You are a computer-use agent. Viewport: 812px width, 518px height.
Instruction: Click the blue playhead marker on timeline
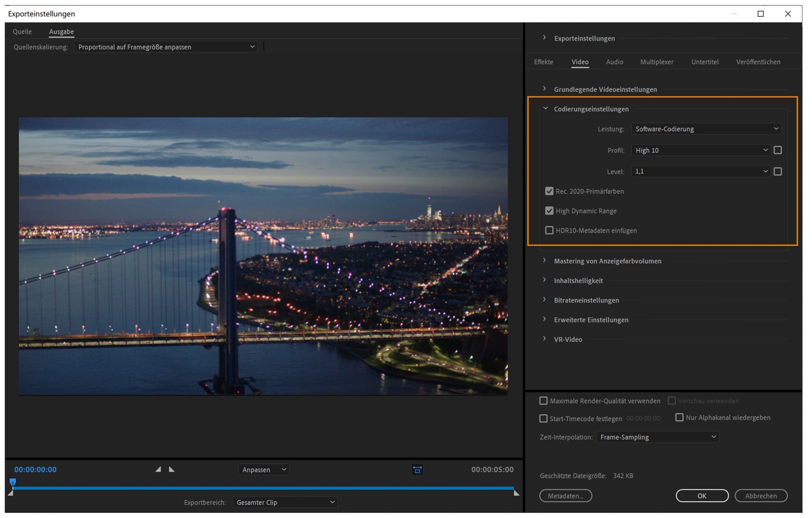[x=13, y=482]
